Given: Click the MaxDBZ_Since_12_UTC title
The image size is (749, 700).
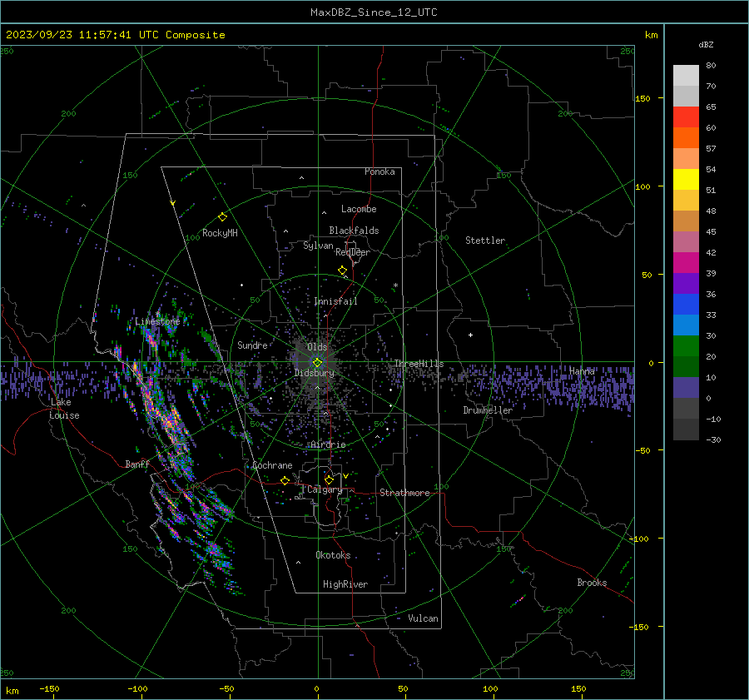Looking at the screenshot, I should pos(374,12).
